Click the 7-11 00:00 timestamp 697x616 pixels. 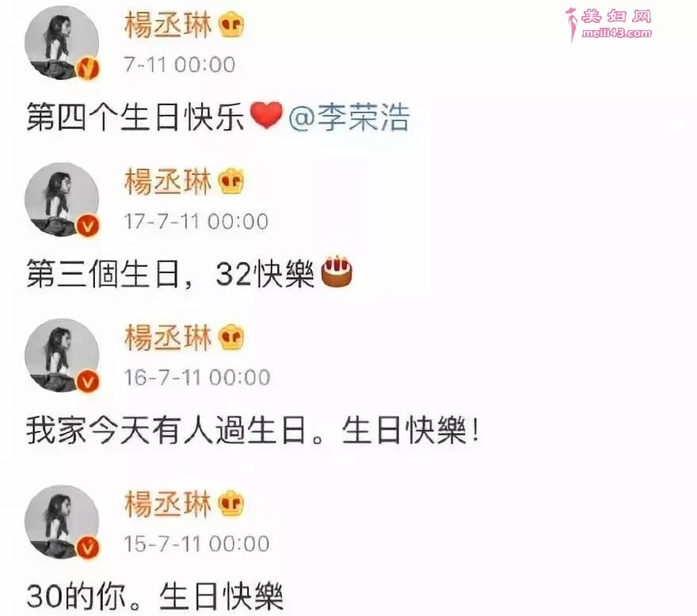coord(180,64)
